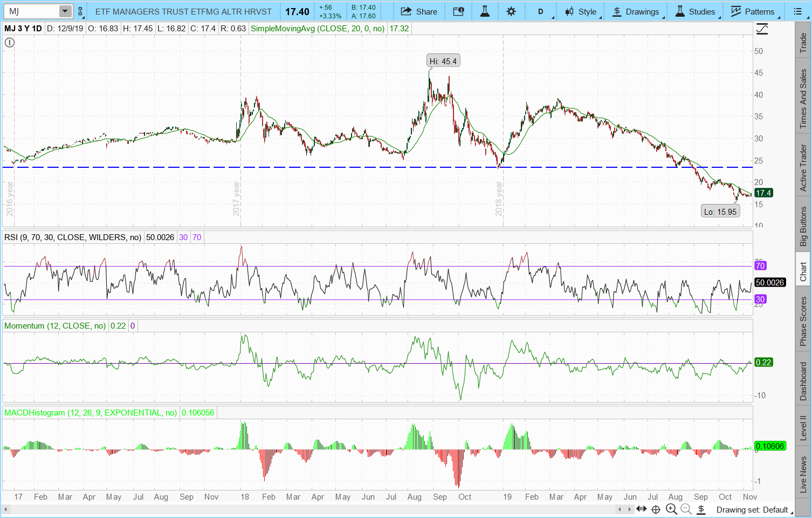Viewport: 812px width, 518px height.
Task: Expand the MJ symbol dropdown arrow
Action: click(x=65, y=11)
